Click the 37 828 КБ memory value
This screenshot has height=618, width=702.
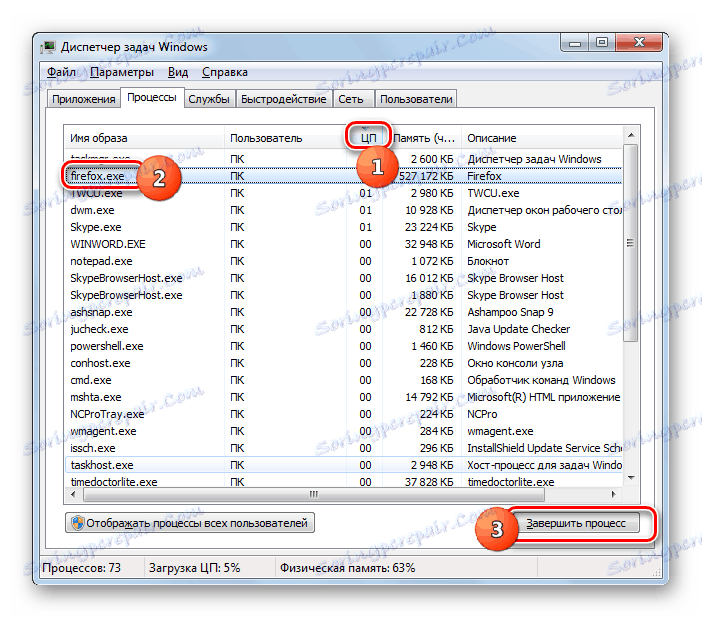point(428,482)
